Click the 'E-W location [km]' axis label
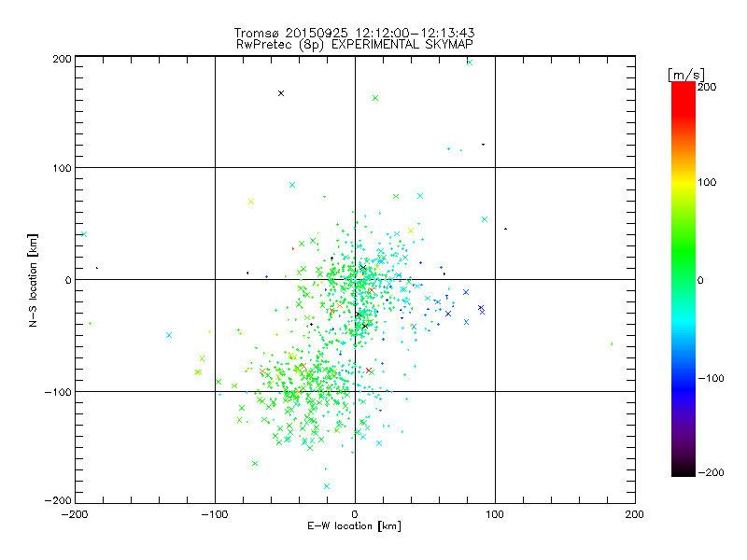 pyautogui.click(x=354, y=525)
